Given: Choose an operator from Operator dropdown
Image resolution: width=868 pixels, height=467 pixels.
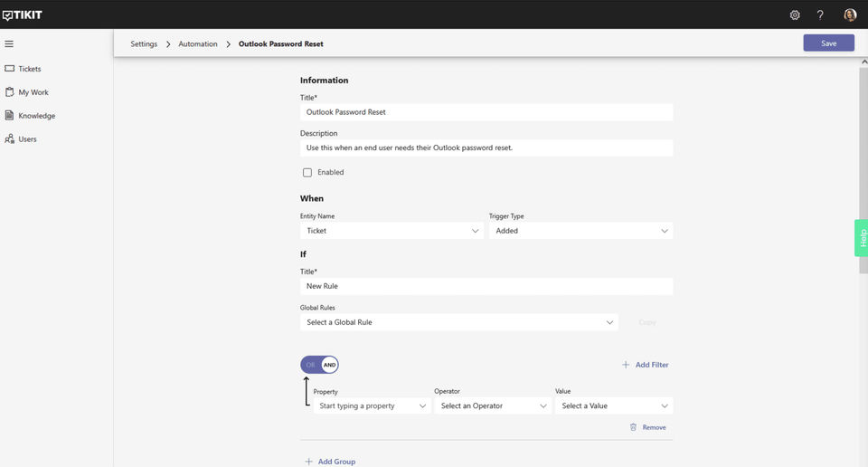Looking at the screenshot, I should (x=493, y=406).
